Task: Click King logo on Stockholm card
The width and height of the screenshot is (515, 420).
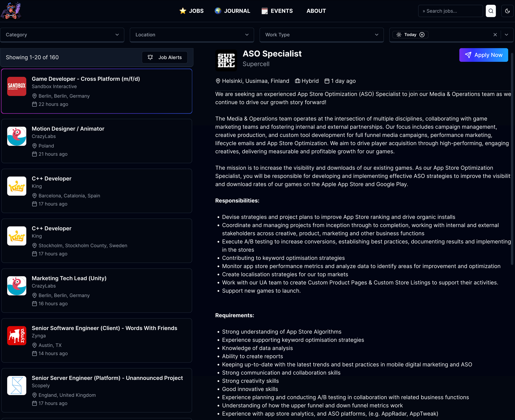Action: tap(17, 236)
